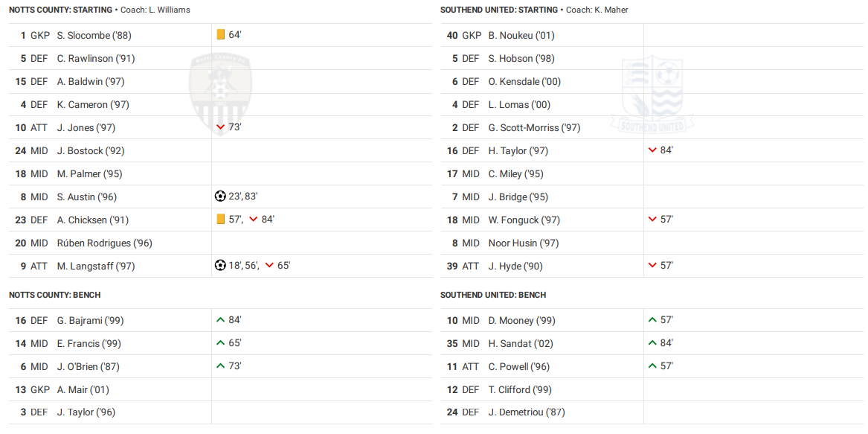
Task: Click the Southend United: Starting heading
Action: coord(498,10)
